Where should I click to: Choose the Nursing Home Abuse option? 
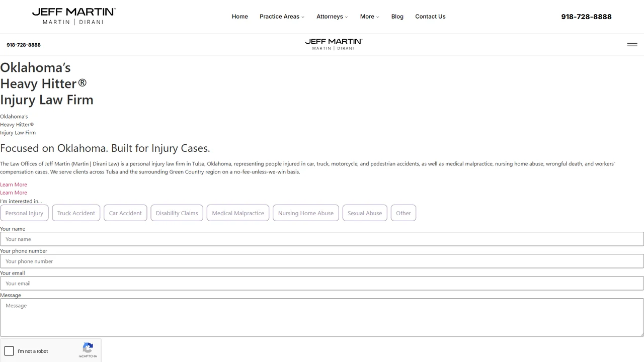point(306,213)
